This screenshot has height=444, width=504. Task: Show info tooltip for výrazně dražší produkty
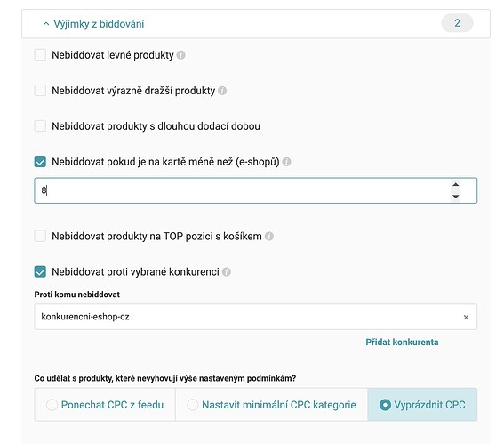coord(222,91)
